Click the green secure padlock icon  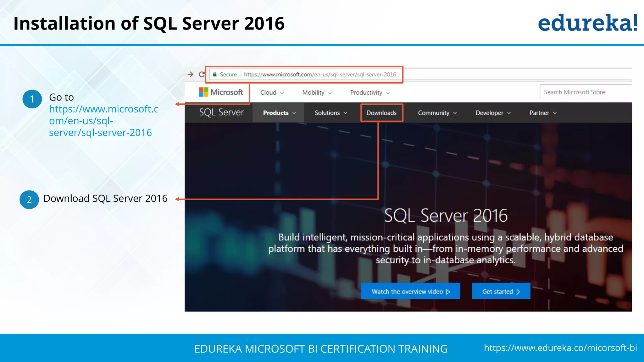click(215, 74)
